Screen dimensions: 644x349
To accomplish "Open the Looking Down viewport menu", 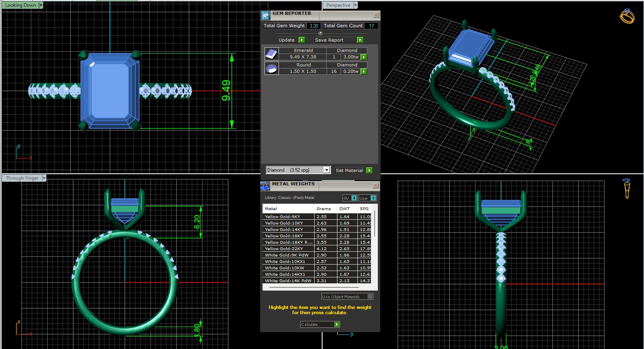I will [41, 5].
